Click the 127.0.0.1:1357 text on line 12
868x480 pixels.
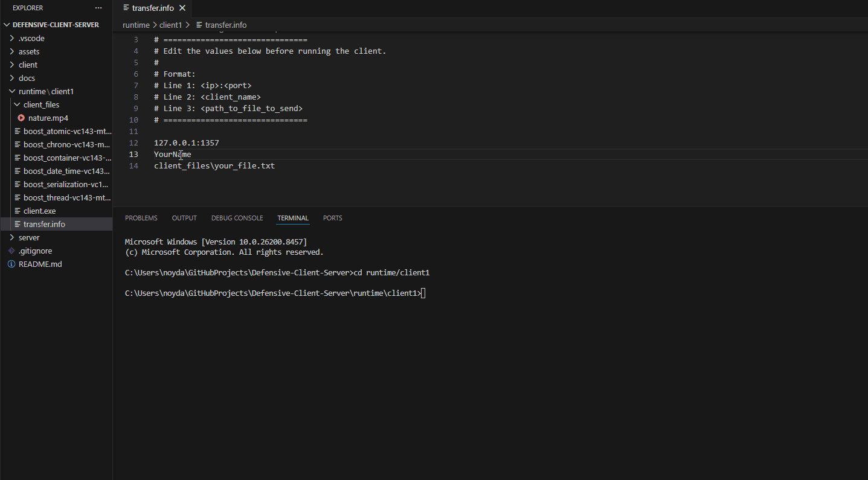(187, 143)
